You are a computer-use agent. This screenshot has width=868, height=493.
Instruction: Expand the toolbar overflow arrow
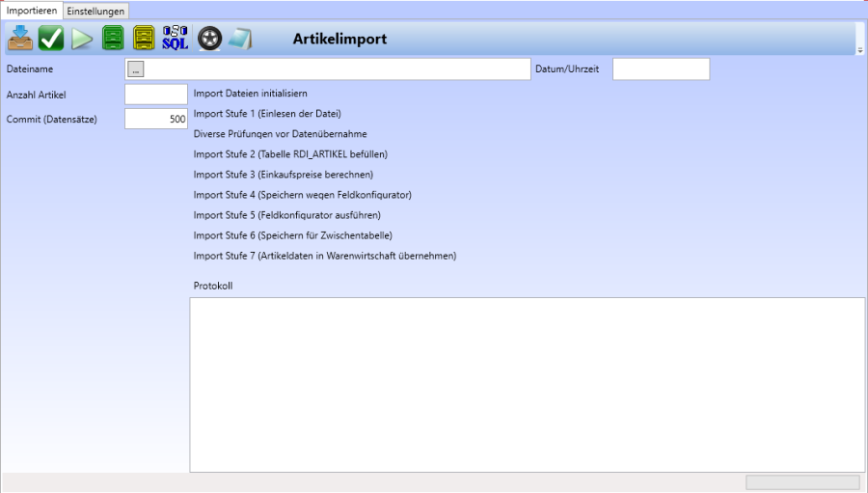point(860,50)
